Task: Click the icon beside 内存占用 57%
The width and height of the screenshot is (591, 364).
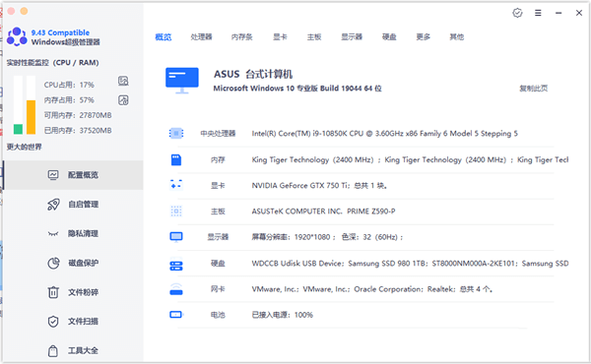Action: [x=123, y=100]
